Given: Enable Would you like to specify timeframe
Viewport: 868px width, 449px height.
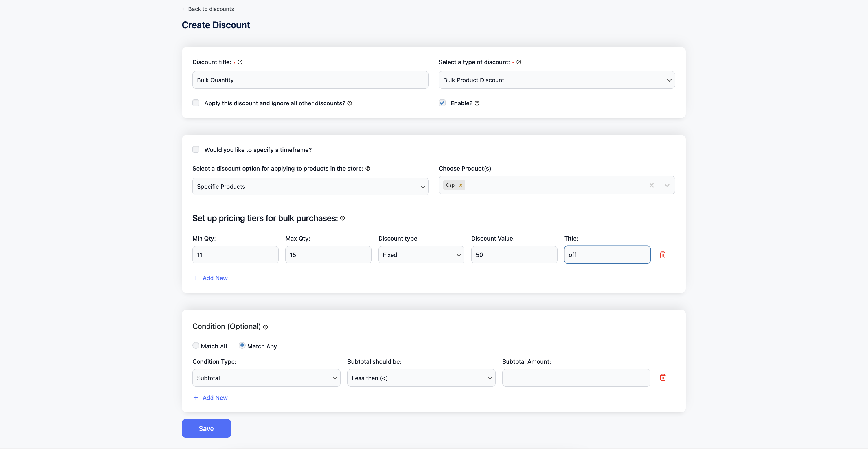Looking at the screenshot, I should 196,149.
